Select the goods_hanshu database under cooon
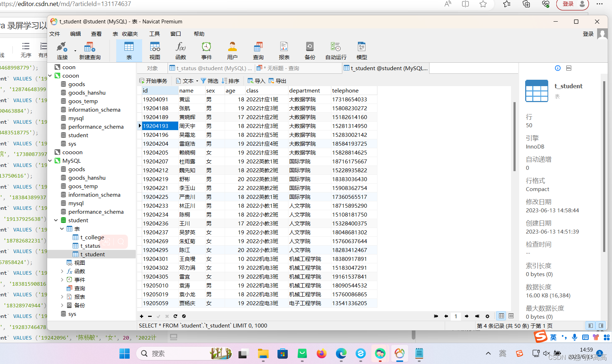The height and width of the screenshot is (364, 612). (x=87, y=93)
